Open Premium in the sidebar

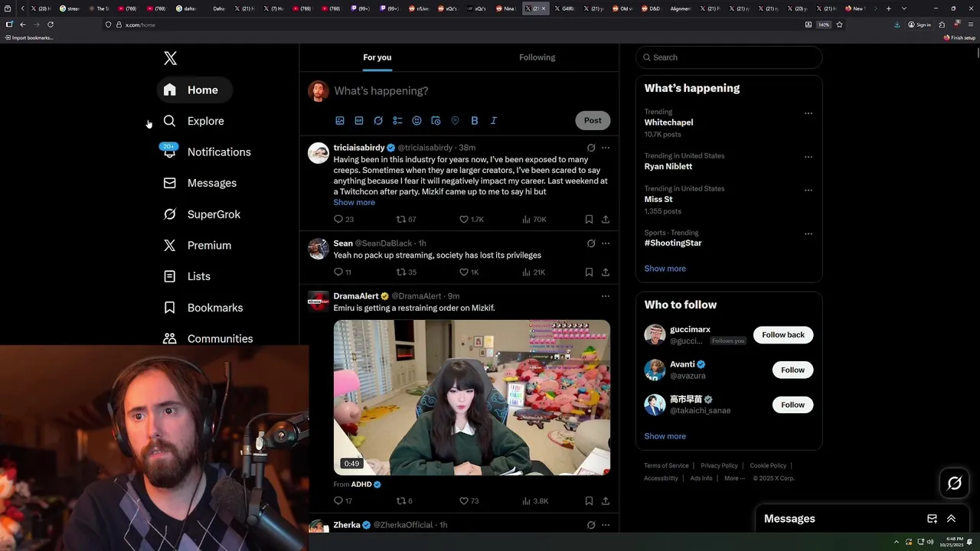click(x=198, y=246)
